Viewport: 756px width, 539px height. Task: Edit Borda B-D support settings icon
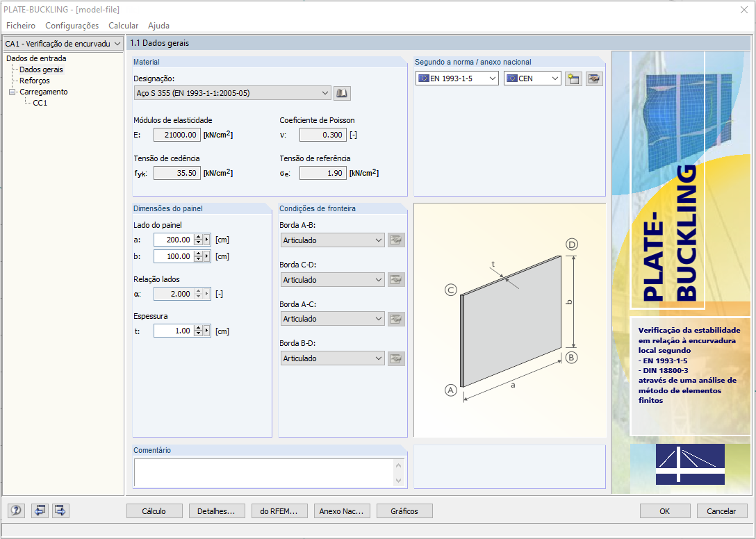(396, 358)
